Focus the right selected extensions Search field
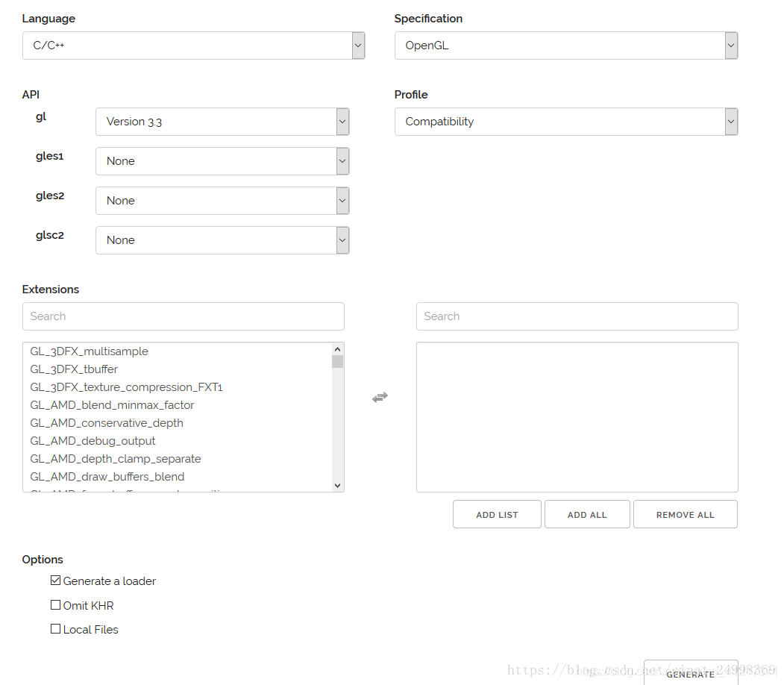Viewport: 784px width, 685px height. [x=577, y=316]
